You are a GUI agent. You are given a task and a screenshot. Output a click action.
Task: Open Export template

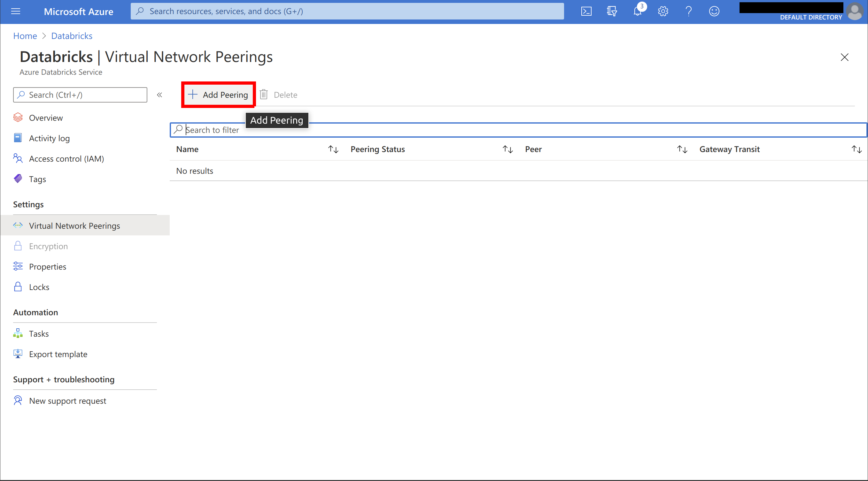58,354
